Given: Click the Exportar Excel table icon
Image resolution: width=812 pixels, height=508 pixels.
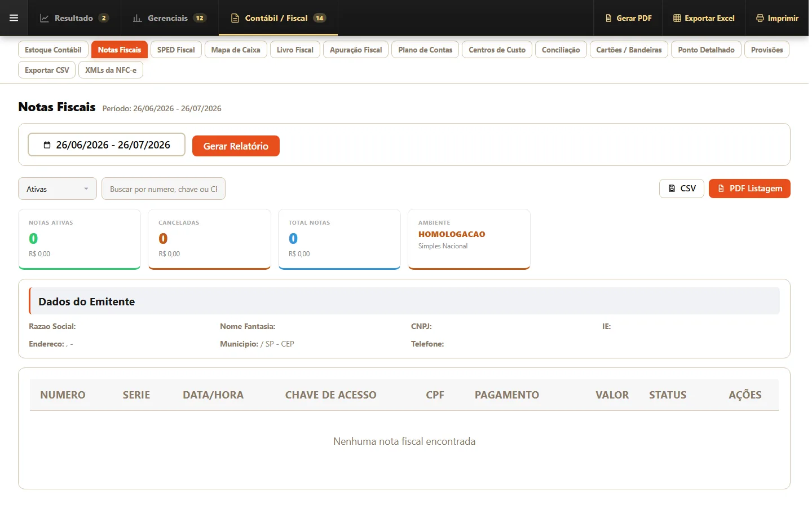Looking at the screenshot, I should 677,18.
